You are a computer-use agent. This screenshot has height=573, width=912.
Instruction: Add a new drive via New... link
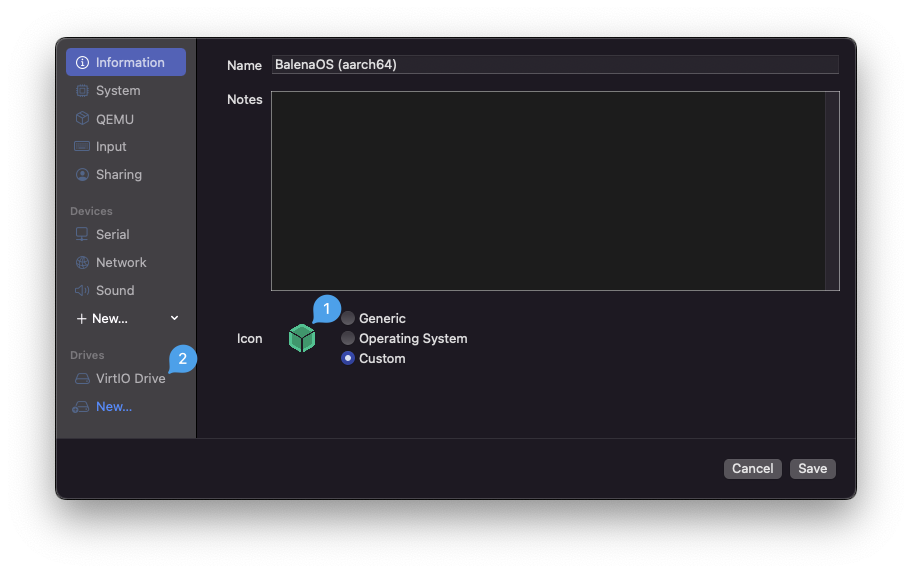click(113, 407)
